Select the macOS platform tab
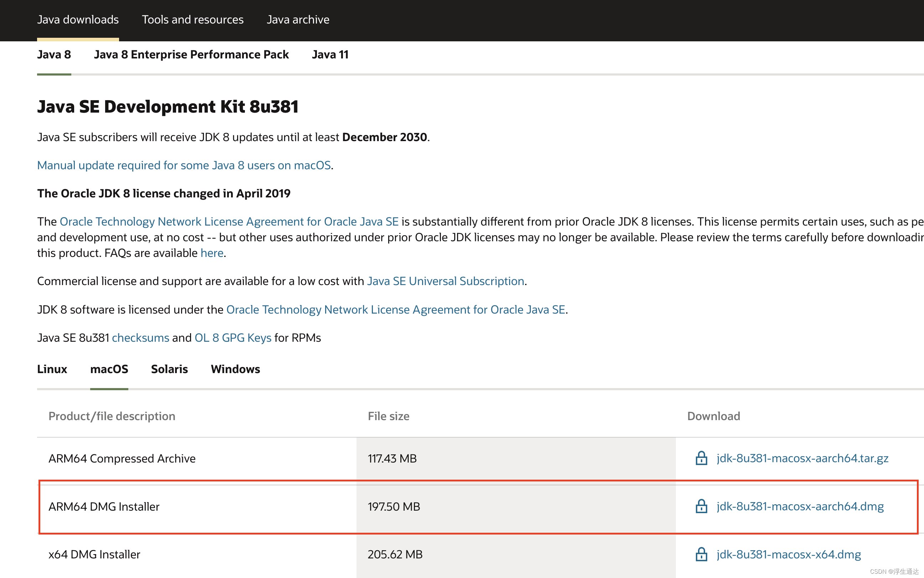 [x=109, y=369]
